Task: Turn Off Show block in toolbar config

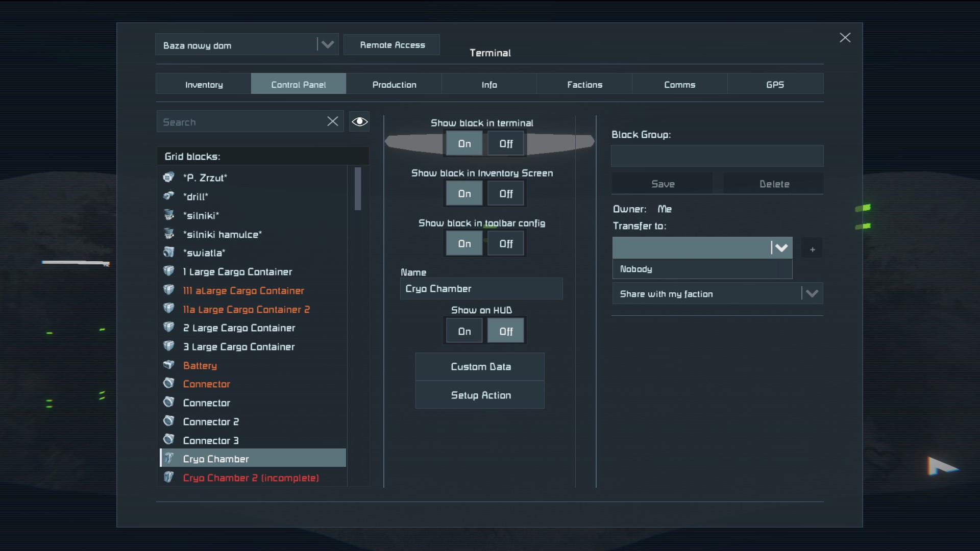Action: pos(505,244)
